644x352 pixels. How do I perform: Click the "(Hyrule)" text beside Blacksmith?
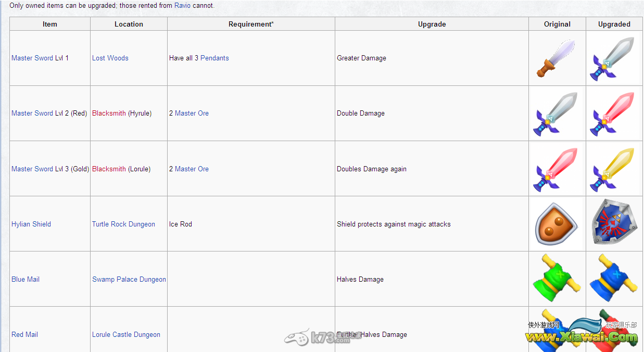pyautogui.click(x=140, y=114)
